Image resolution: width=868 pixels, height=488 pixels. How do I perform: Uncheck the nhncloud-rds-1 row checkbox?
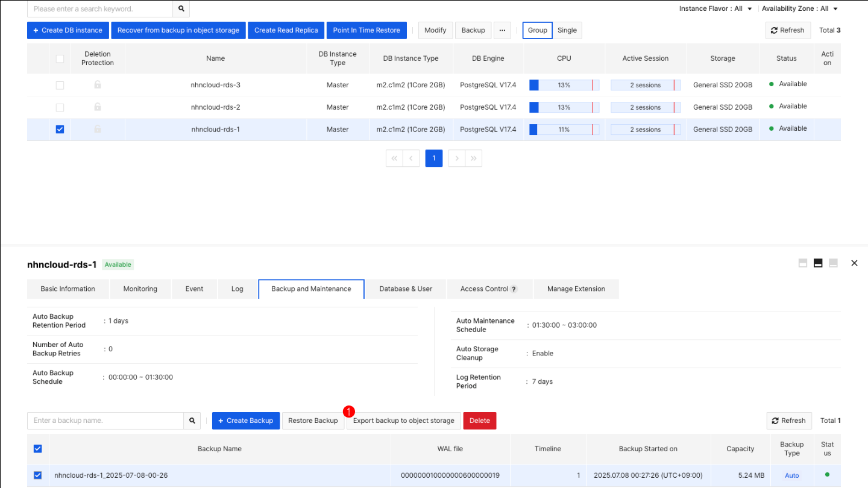tap(60, 130)
